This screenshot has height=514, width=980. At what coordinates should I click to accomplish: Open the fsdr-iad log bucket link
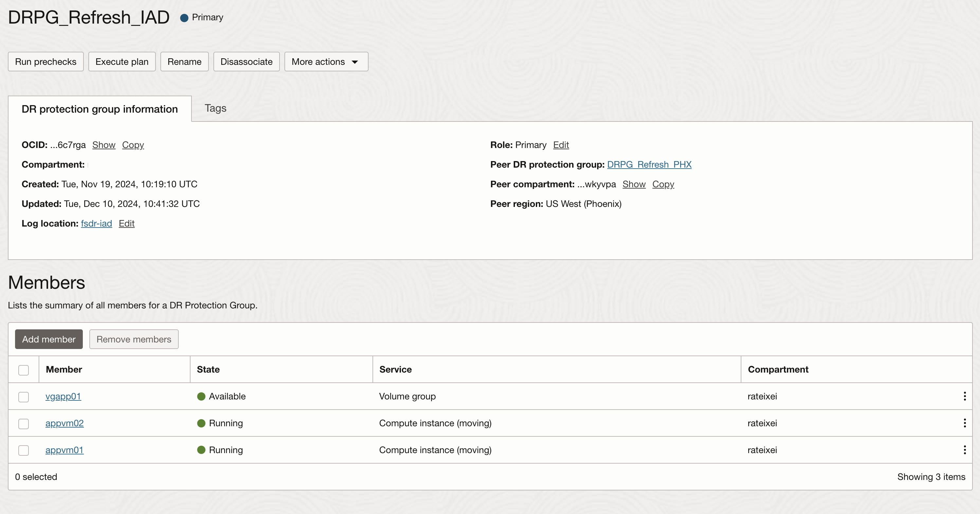[96, 223]
